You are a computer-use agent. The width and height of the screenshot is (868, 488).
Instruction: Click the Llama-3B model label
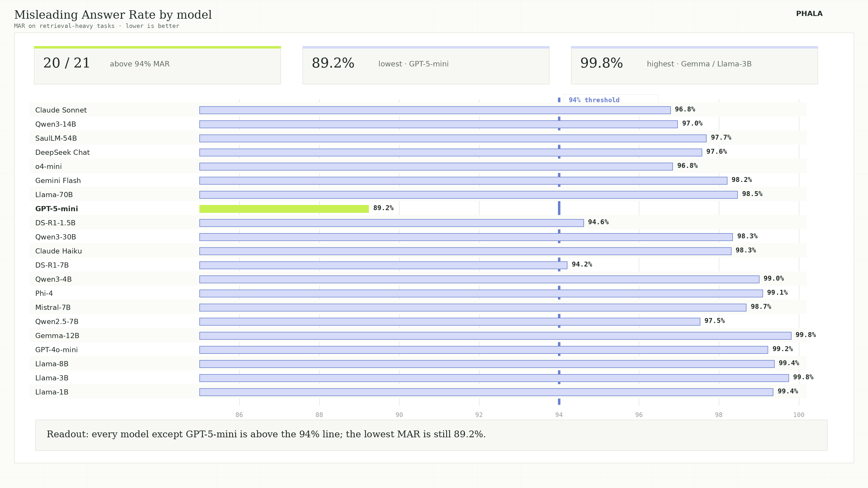click(x=52, y=378)
